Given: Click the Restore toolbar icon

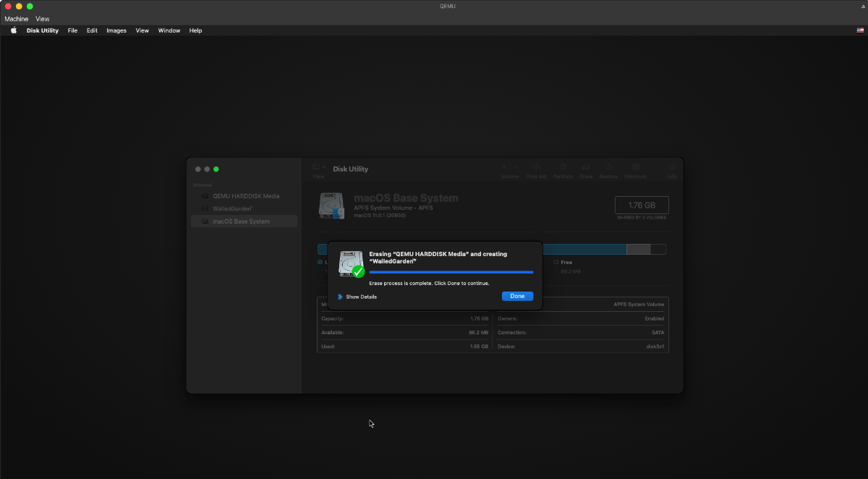Looking at the screenshot, I should 608,167.
